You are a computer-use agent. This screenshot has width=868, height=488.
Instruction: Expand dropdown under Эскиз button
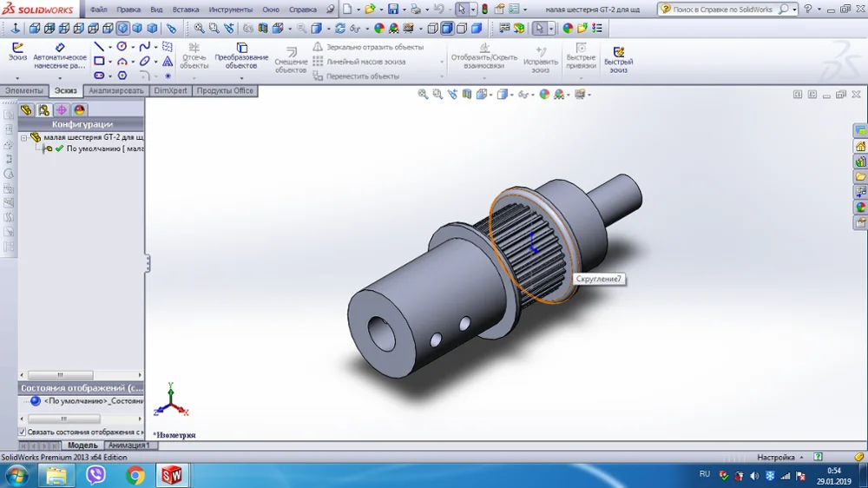(17, 78)
